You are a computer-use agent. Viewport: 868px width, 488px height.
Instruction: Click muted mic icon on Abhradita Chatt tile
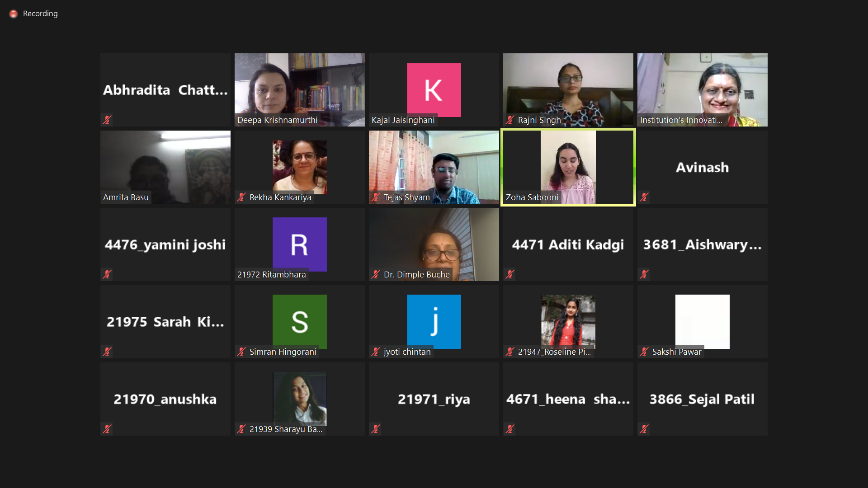coord(107,120)
